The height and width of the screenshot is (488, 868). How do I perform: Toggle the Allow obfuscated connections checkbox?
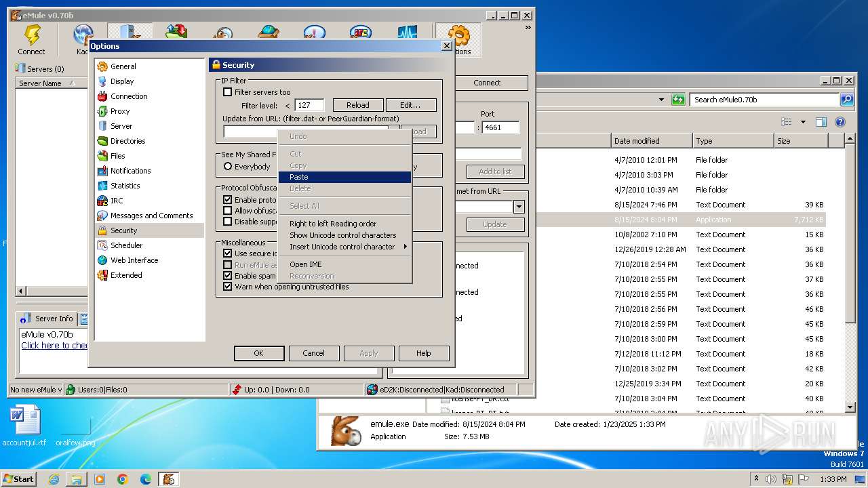point(228,211)
